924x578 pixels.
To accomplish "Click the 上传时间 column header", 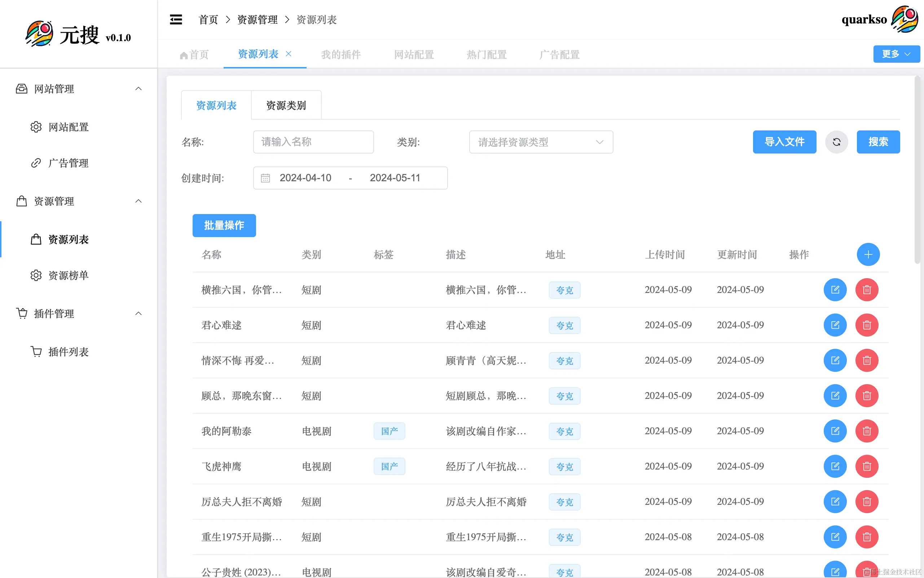I will [665, 255].
